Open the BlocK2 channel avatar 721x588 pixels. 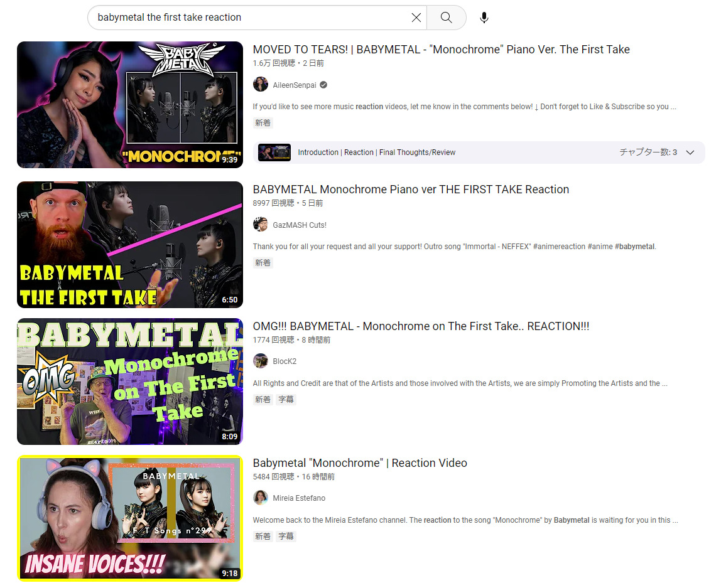260,361
